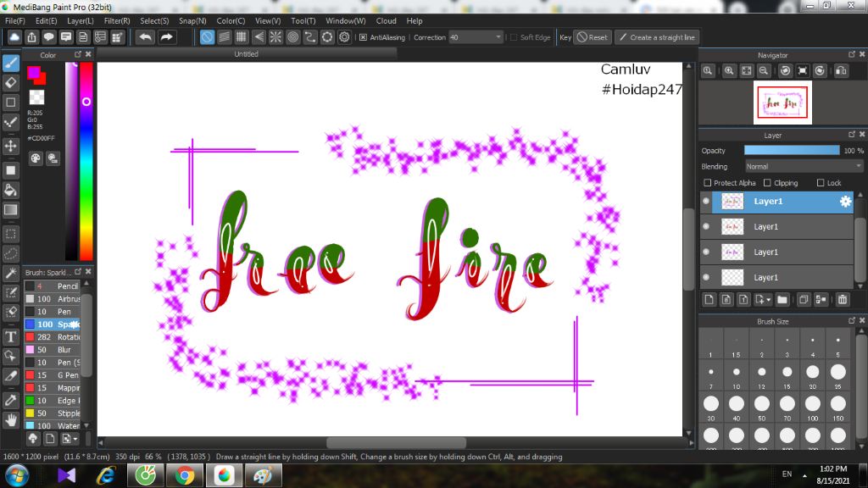The width and height of the screenshot is (868, 488).
Task: Zoom out using Navigator magnifier minus
Action: pyautogui.click(x=764, y=71)
